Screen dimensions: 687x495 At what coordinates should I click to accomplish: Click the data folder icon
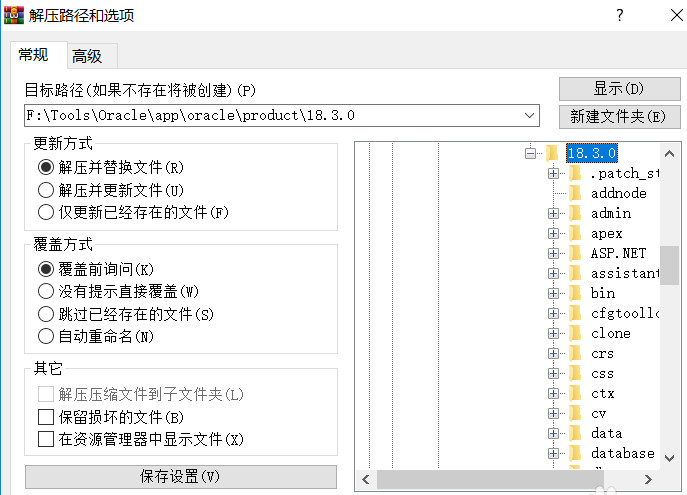pos(575,433)
